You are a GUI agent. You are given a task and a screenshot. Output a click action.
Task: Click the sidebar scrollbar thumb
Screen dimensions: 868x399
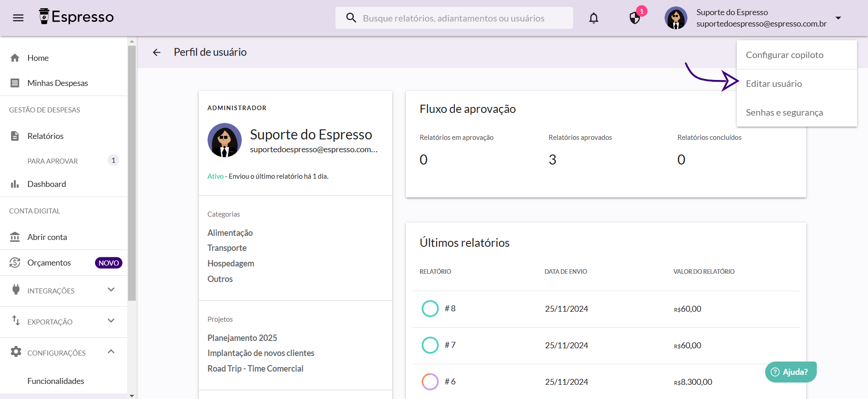tap(132, 173)
